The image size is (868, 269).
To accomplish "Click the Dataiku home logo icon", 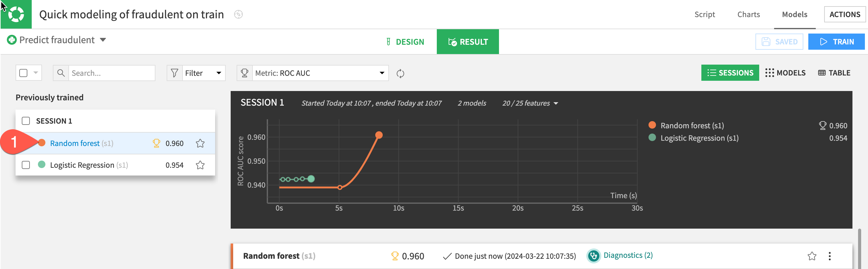I will pyautogui.click(x=16, y=14).
